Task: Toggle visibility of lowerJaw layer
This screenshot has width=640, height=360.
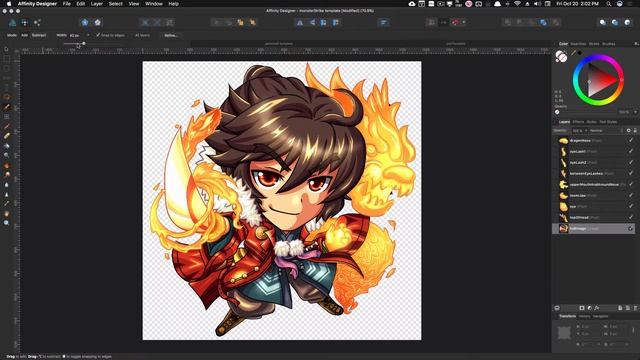Action: point(631,195)
